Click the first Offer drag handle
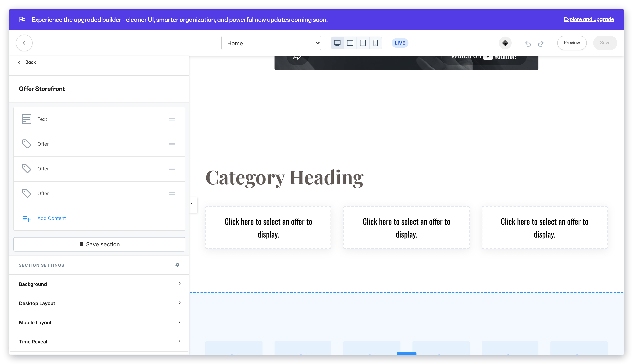633x364 pixels. point(172,144)
